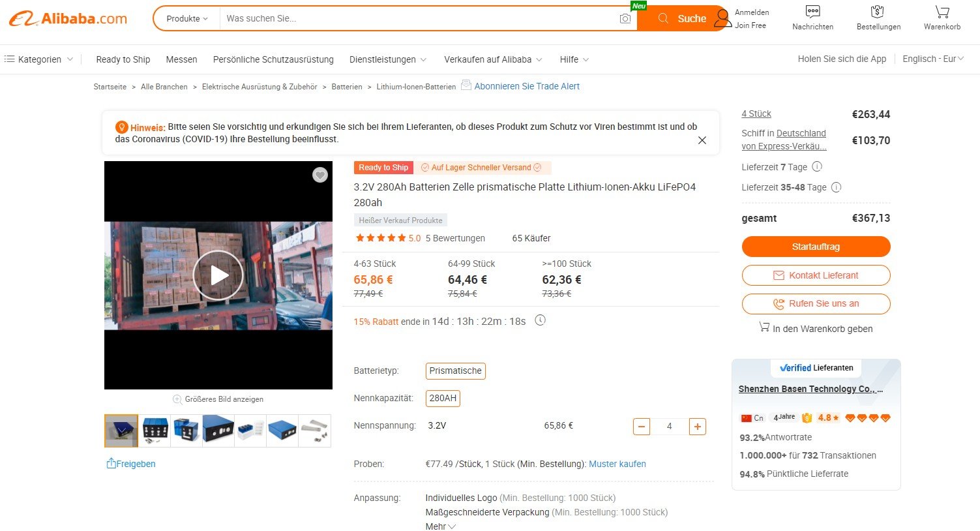Viewport: 980px width, 531px height.
Task: Click info icon beside Lieferzeit 35-48 Tage
Action: 837,187
